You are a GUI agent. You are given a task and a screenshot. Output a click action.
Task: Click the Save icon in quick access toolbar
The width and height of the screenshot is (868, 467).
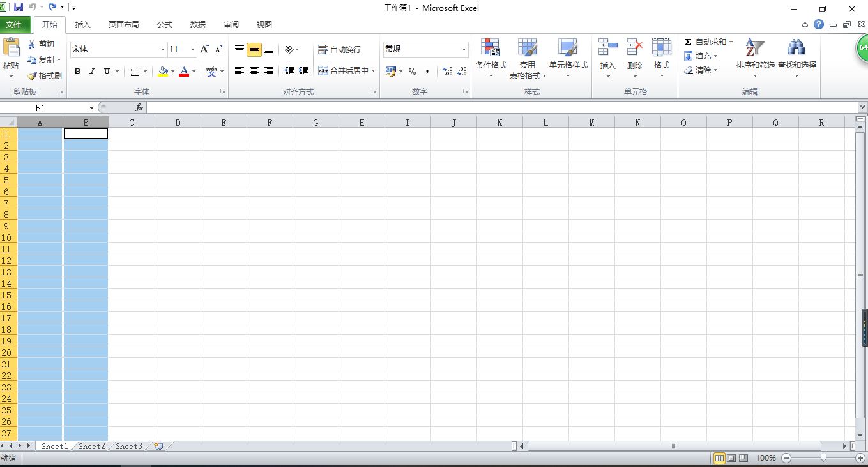pyautogui.click(x=18, y=7)
